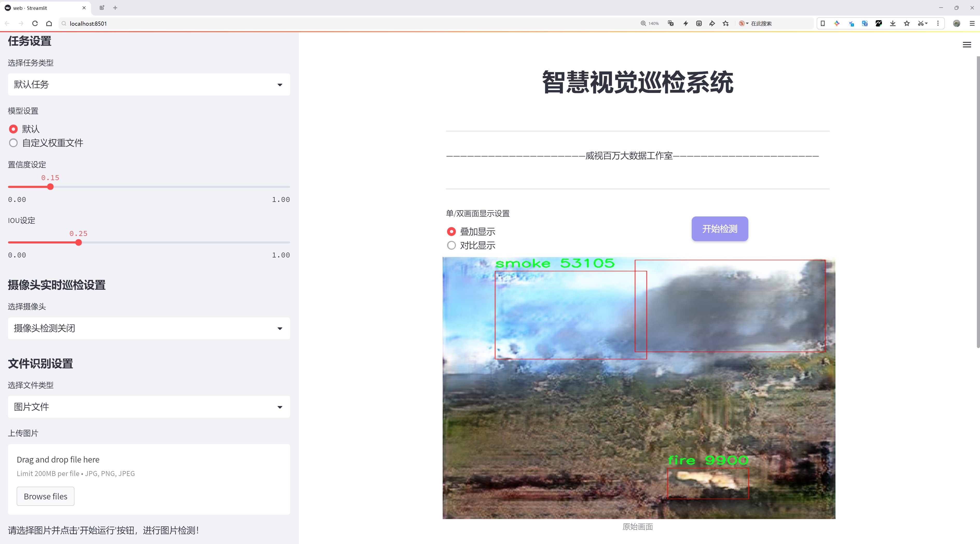
Task: Click the black and green extension icon
Action: [879, 24]
